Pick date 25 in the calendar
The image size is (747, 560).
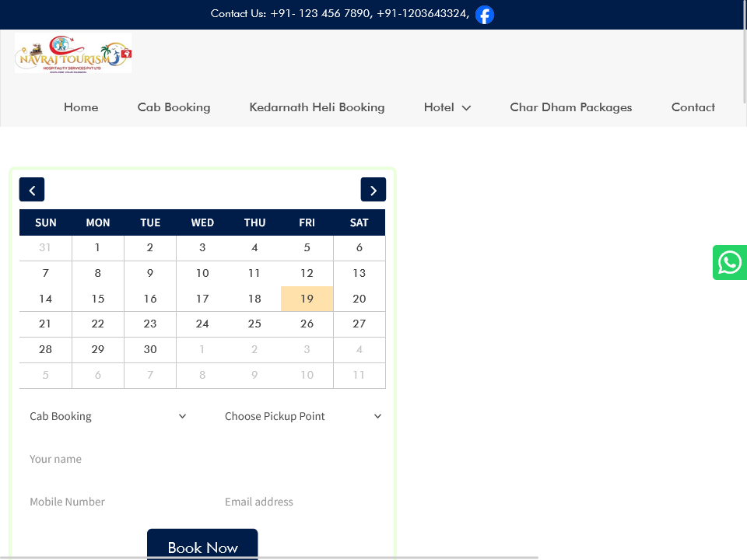pyautogui.click(x=254, y=324)
